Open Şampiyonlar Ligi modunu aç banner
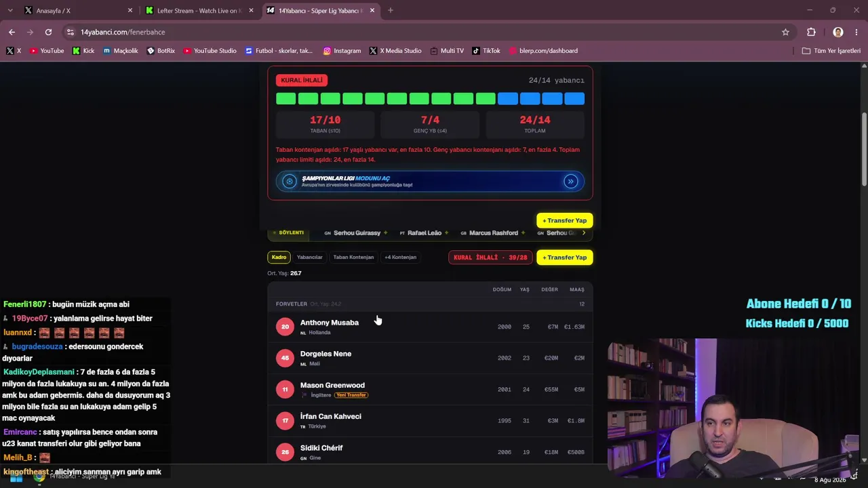 [x=430, y=181]
